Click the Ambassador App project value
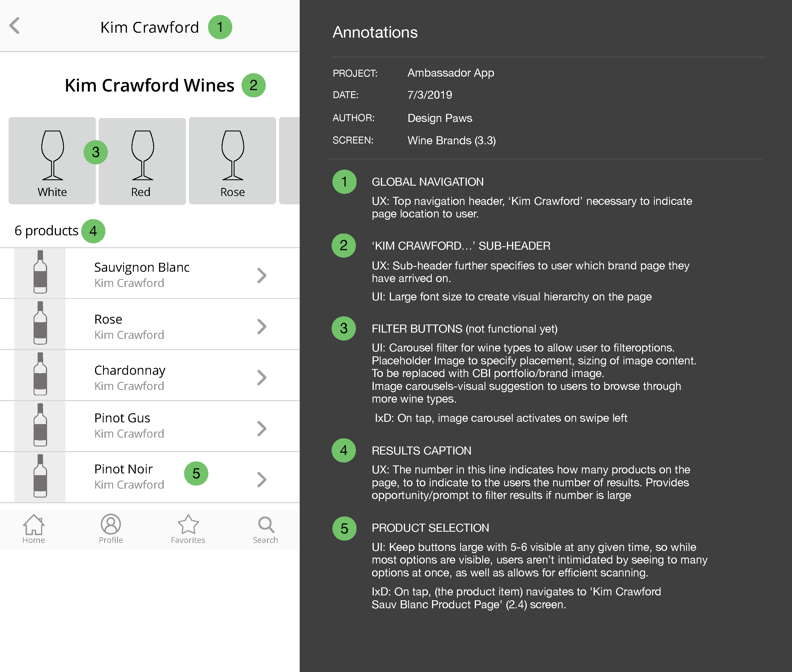The image size is (792, 672). (x=450, y=73)
